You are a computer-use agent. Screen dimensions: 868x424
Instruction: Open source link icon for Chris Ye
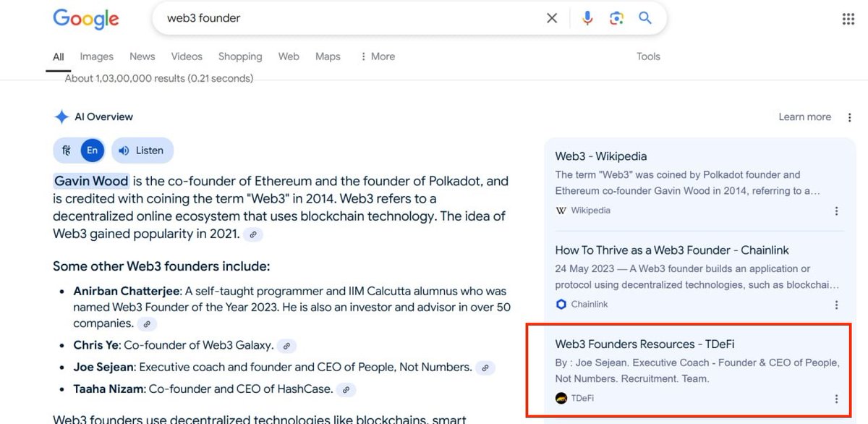(x=287, y=346)
